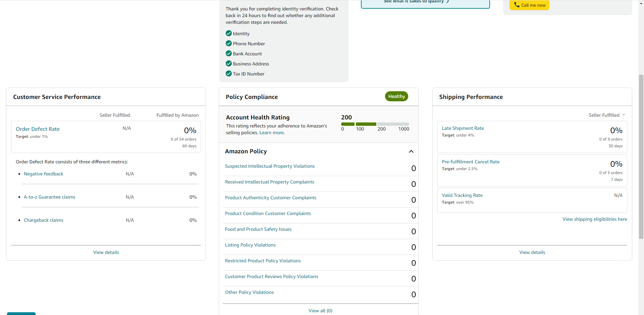Open Order Defect Rate details

coord(38,129)
